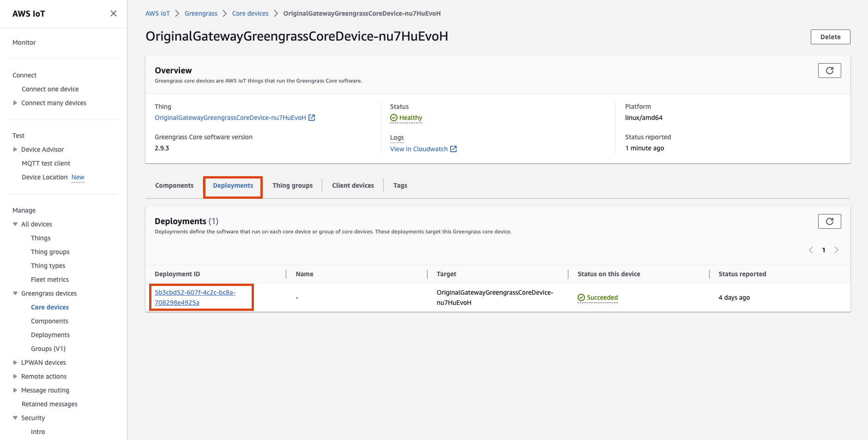This screenshot has height=440, width=868.
Task: Click the Succeeded status indicator
Action: pyautogui.click(x=597, y=297)
